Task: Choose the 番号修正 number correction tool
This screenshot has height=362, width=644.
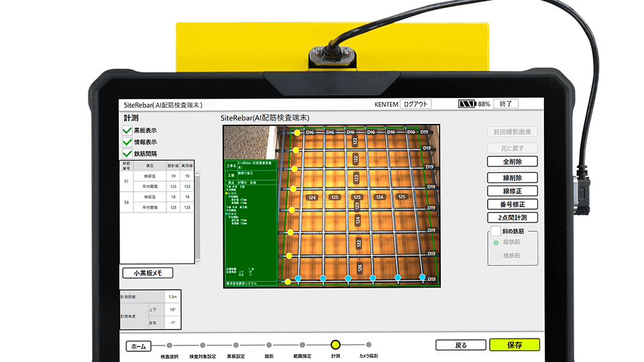Action: [x=512, y=204]
